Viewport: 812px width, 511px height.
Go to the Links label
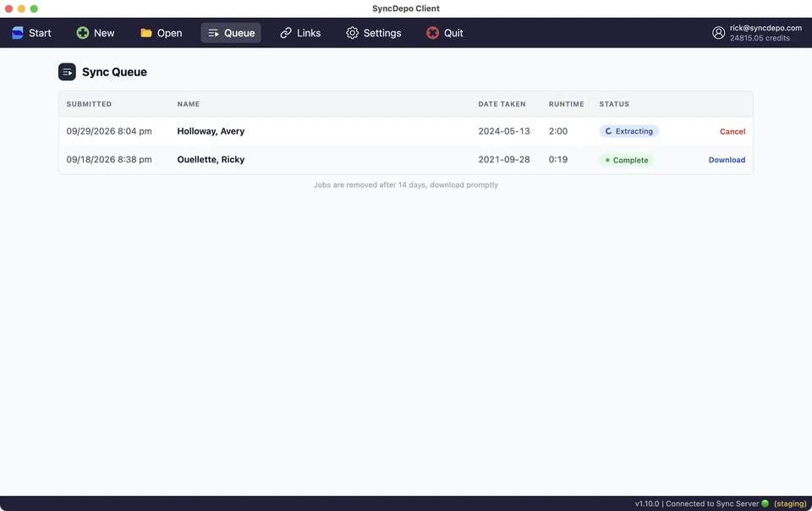pos(309,33)
